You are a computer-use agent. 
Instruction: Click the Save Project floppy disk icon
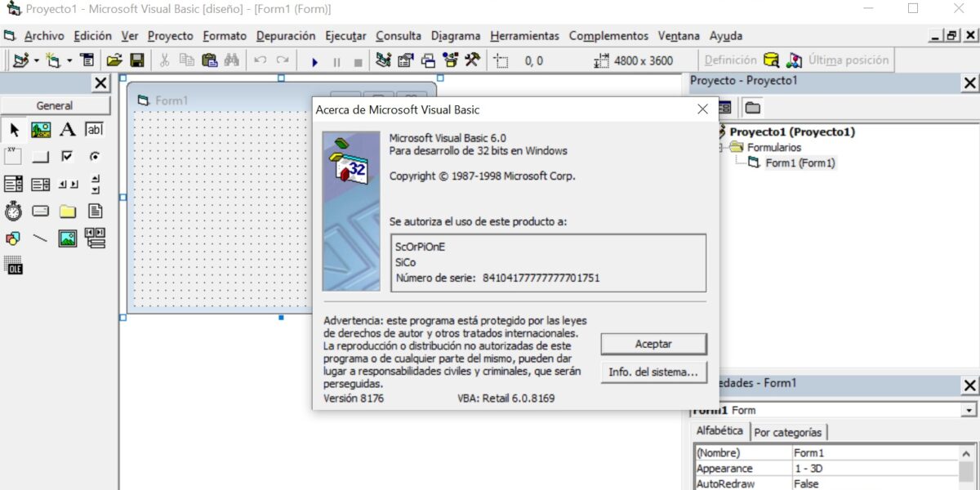point(137,60)
